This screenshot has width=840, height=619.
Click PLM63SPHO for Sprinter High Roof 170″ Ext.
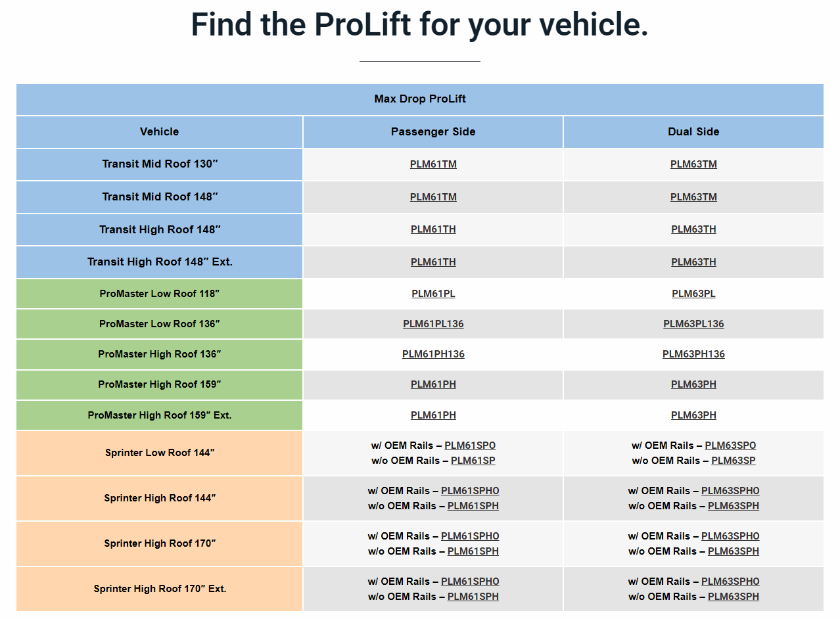coord(730,582)
